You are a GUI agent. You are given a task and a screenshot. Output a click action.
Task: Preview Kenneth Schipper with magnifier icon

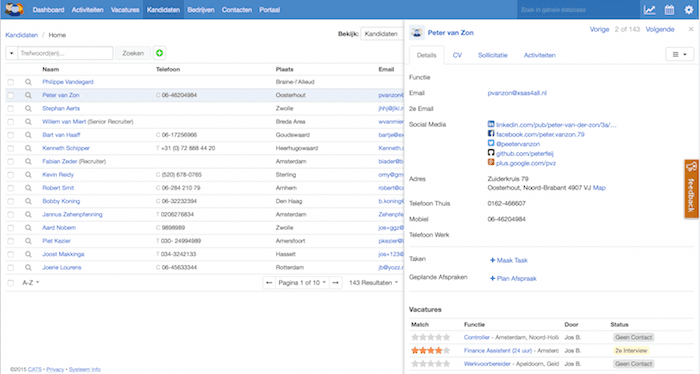28,148
